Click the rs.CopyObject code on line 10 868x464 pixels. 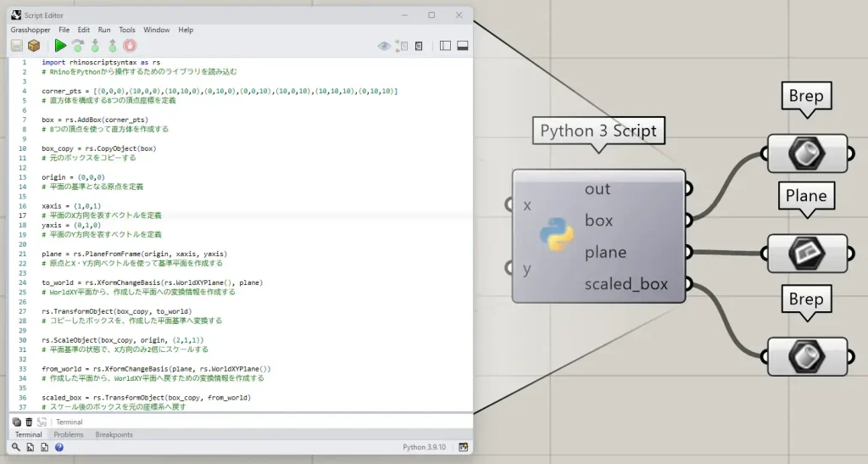tap(98, 148)
